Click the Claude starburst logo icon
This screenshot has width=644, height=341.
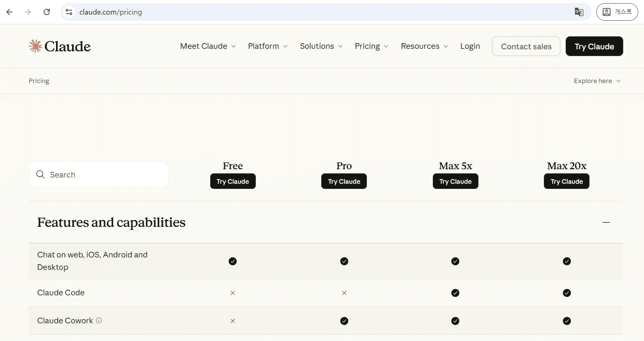pos(35,46)
